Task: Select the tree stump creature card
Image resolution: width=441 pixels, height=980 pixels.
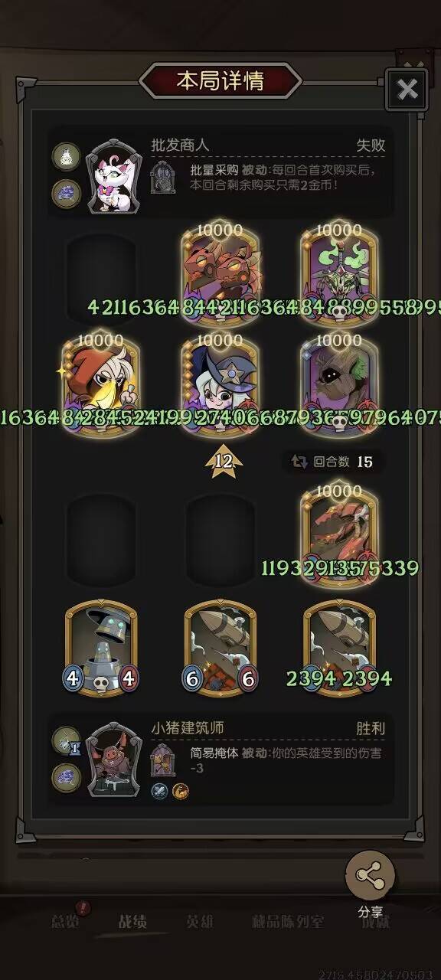Action: (340, 386)
